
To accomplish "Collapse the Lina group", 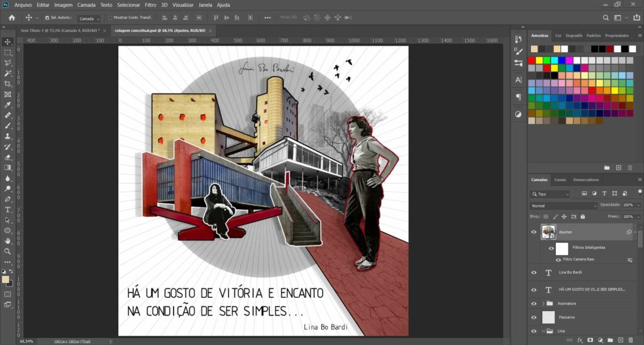I will (543, 331).
